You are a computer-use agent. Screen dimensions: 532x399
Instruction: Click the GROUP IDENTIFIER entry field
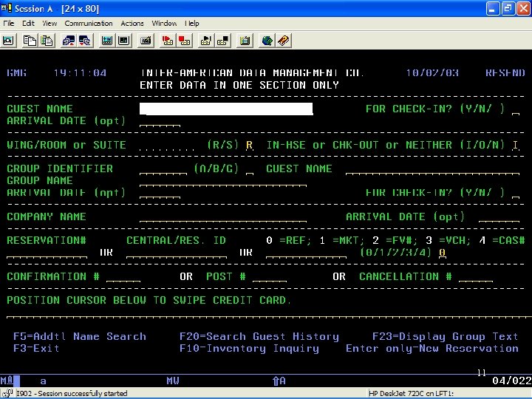tap(163, 169)
